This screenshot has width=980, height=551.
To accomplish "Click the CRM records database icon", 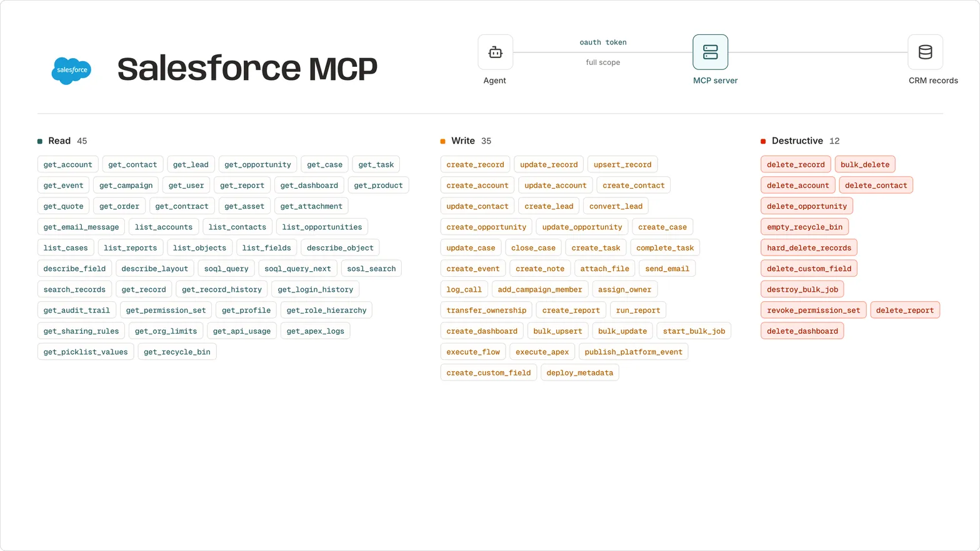I will 926,52.
